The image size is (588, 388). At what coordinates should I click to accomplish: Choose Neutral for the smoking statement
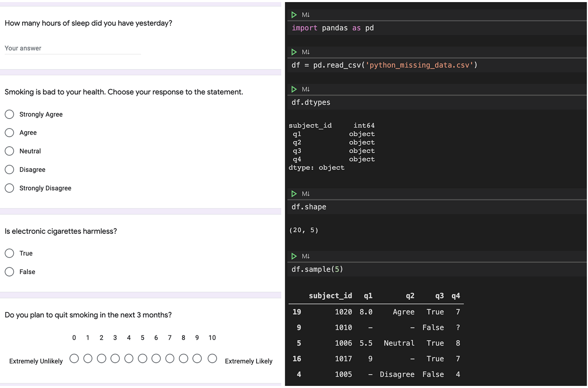(9, 151)
